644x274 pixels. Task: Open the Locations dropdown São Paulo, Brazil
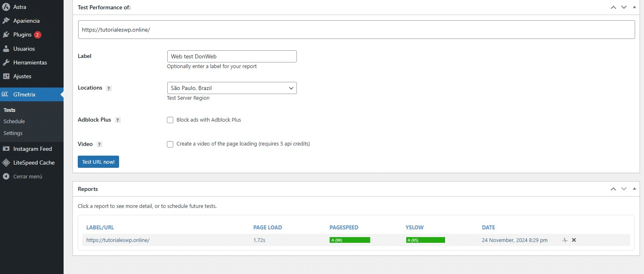point(232,88)
